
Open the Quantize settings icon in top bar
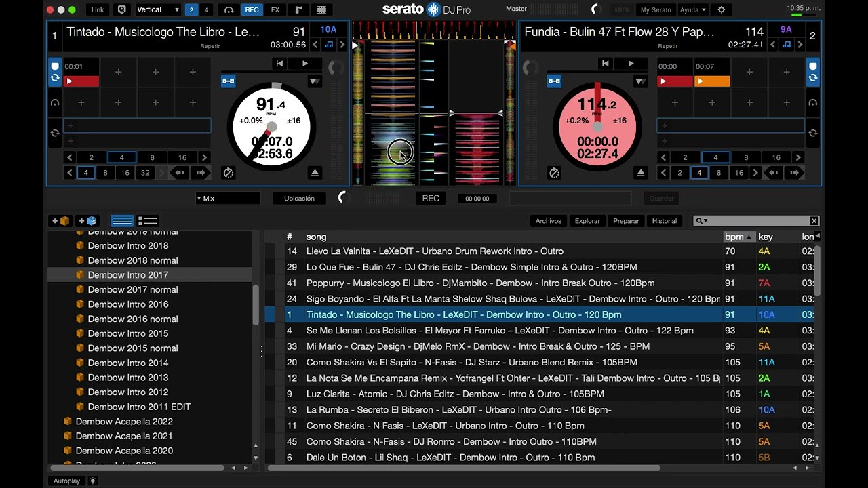(121, 9)
